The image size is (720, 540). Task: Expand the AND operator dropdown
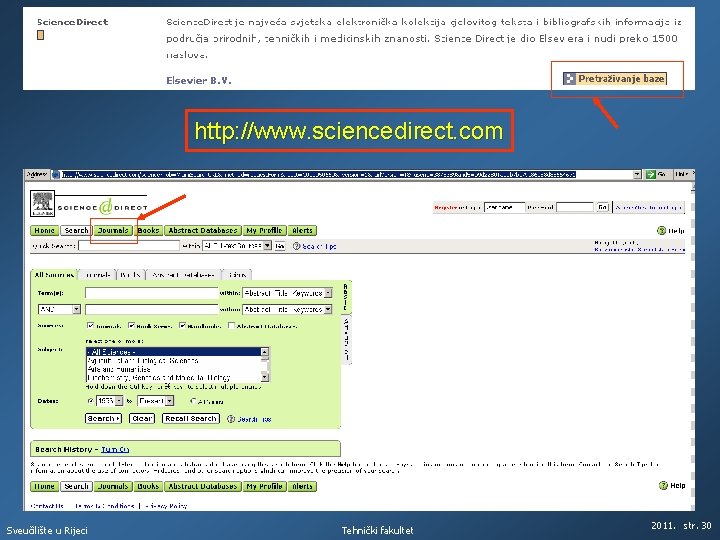click(76, 309)
